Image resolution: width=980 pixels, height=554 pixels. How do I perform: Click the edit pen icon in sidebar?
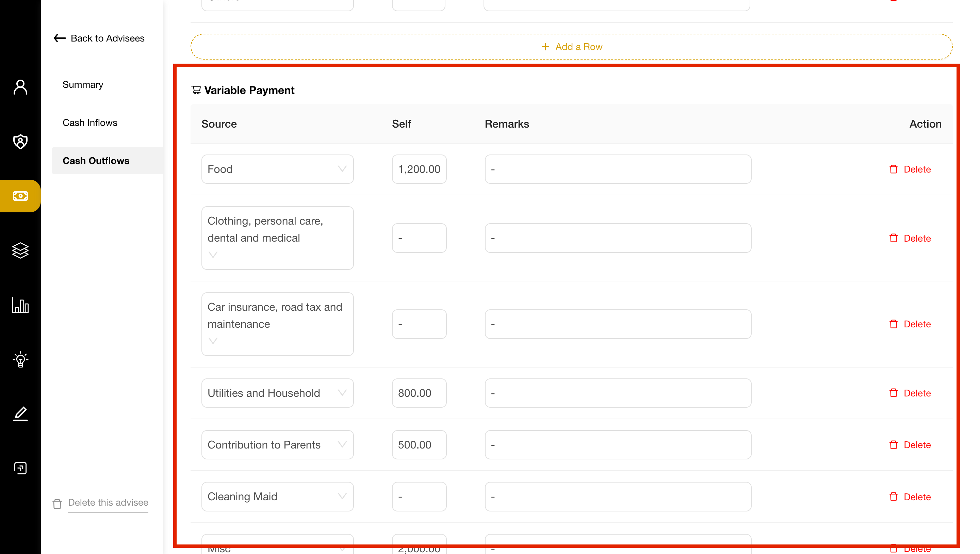click(20, 413)
